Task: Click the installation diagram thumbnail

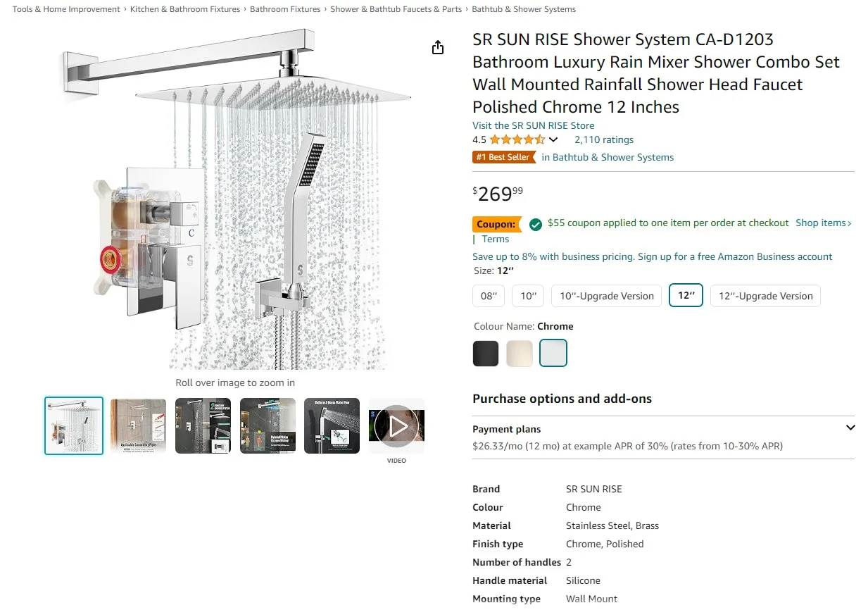Action: tap(138, 425)
